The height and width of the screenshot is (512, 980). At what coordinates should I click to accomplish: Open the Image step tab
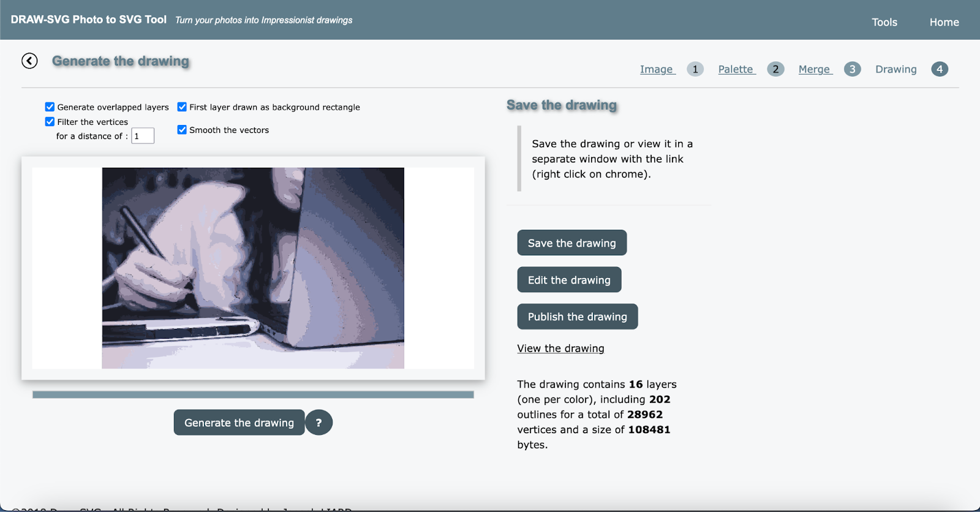click(657, 69)
